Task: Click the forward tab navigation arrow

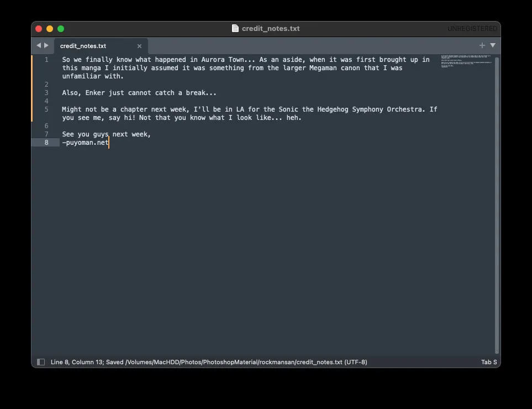Action: (x=46, y=45)
